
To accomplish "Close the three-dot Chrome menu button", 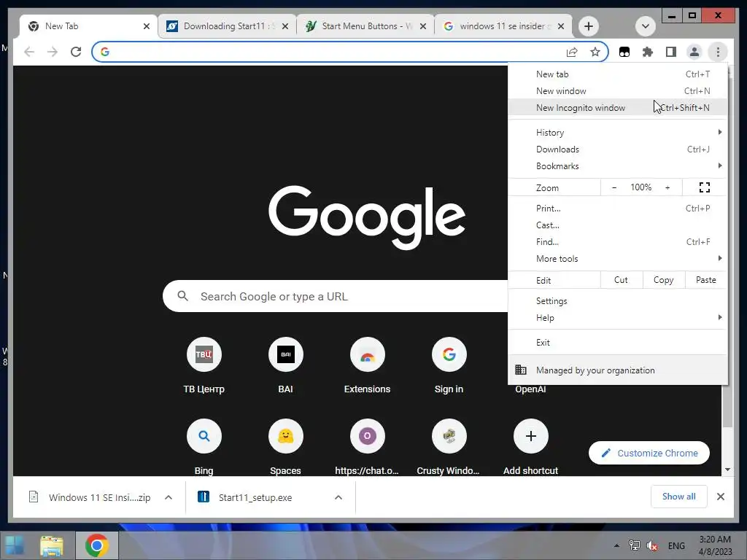I will coord(718,52).
